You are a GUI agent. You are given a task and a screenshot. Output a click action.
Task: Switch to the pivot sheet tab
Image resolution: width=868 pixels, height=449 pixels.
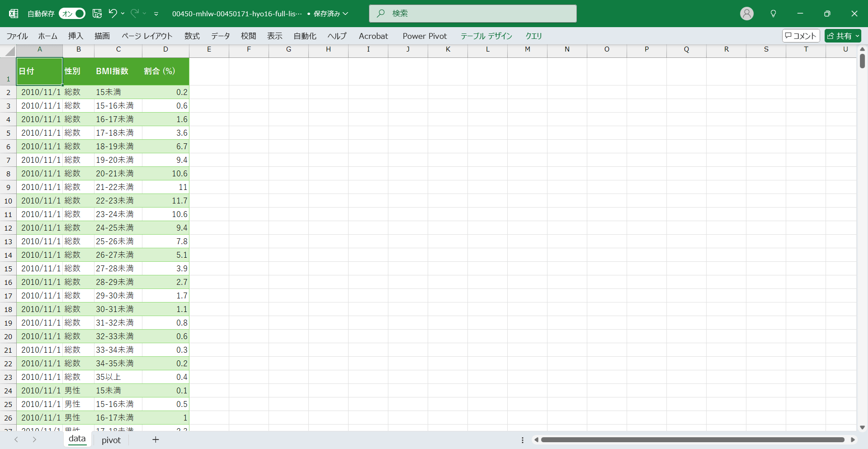click(111, 440)
